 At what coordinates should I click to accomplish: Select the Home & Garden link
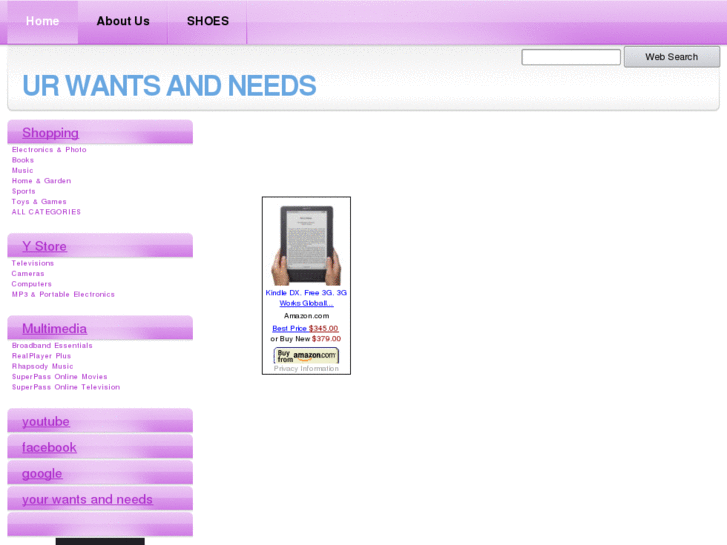pyautogui.click(x=41, y=181)
